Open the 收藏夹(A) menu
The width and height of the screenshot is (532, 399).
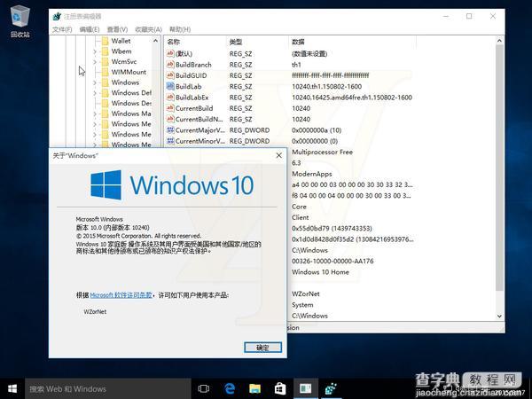(148, 29)
